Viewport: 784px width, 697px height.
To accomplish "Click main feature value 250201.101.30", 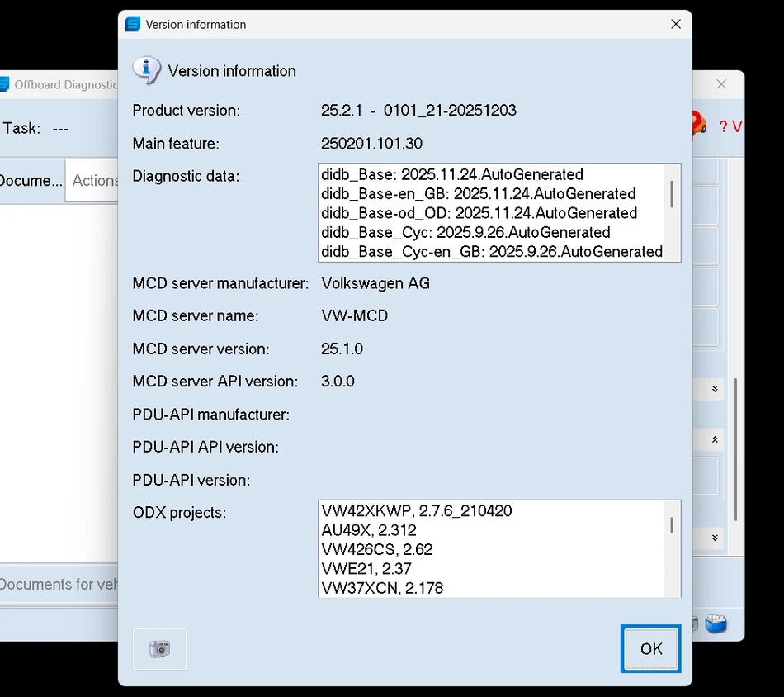I will (371, 144).
